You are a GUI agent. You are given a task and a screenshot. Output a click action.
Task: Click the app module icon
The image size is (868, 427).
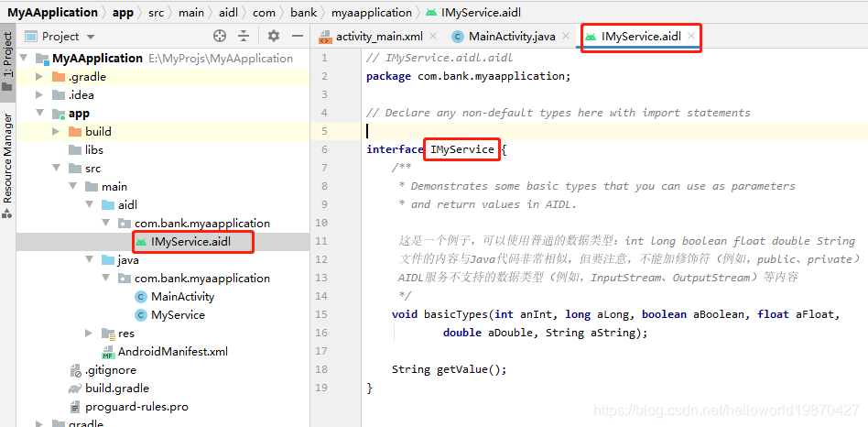59,114
